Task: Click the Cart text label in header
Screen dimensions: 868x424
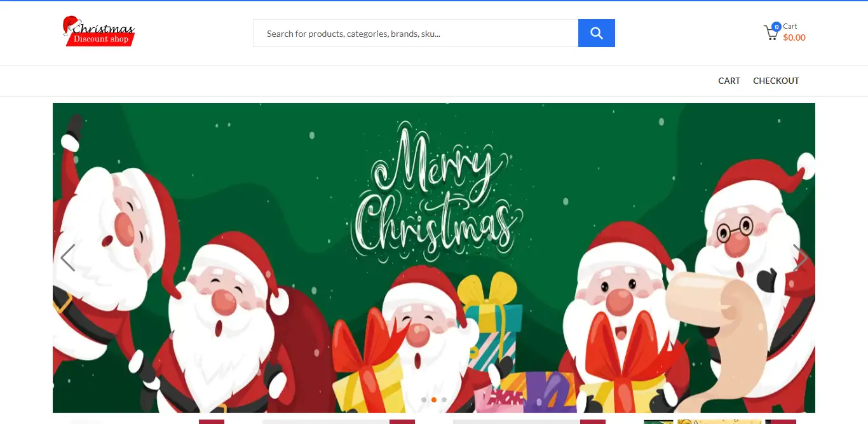Action: (790, 26)
